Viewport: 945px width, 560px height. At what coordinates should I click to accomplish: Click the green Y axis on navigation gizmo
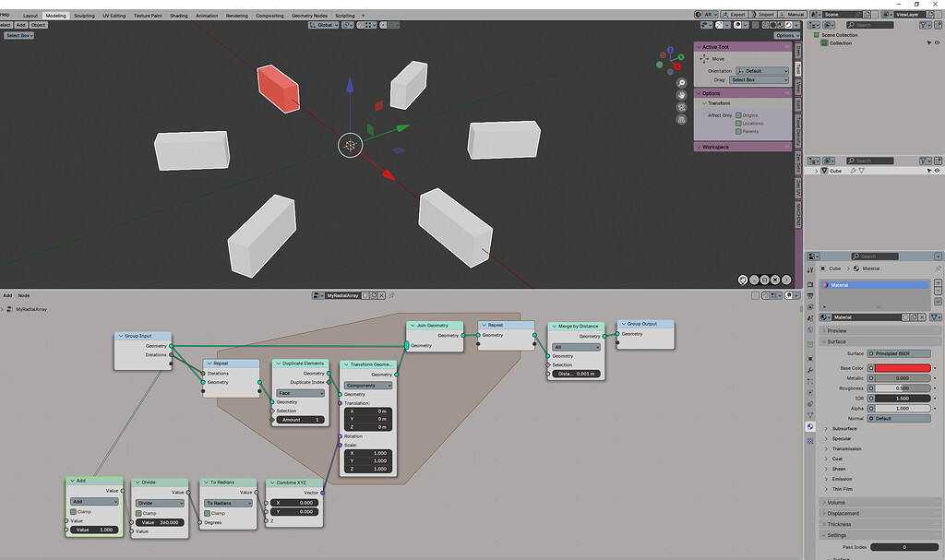tap(681, 57)
